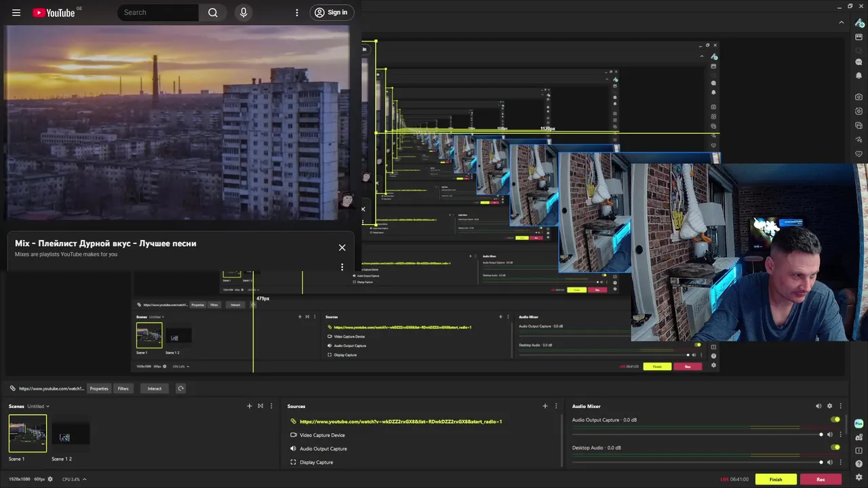Adjust Desktop Audio volume slider
The image size is (868, 488).
coord(697,462)
